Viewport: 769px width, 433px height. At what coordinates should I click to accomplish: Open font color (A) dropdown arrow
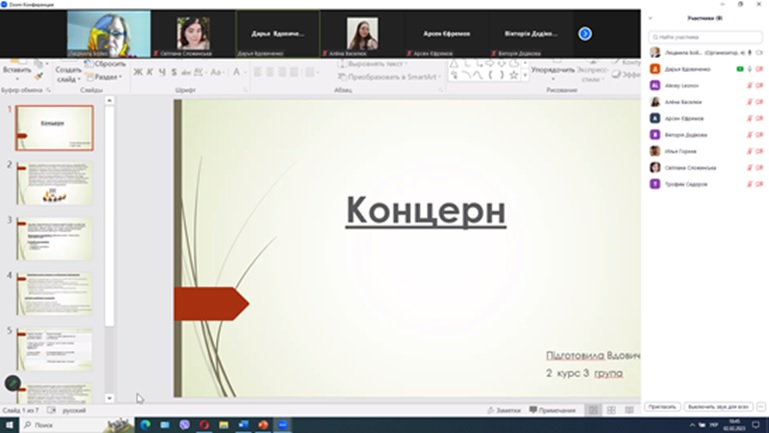(246, 73)
